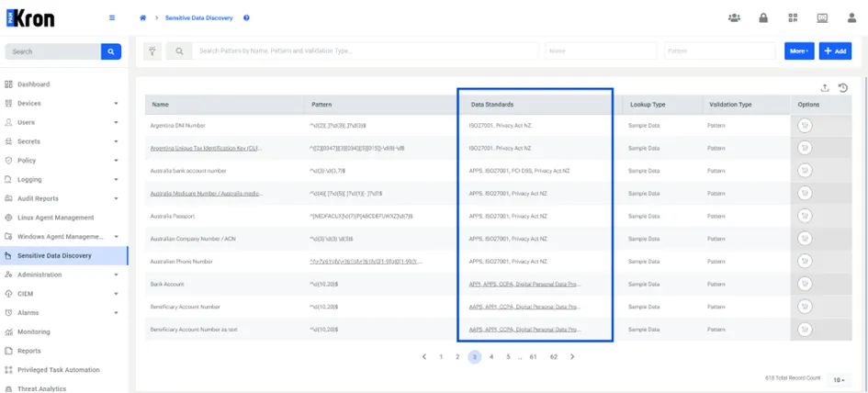Screen dimensions: 868x393
Task: Go to page 4 in pagination
Action: pyautogui.click(x=491, y=357)
